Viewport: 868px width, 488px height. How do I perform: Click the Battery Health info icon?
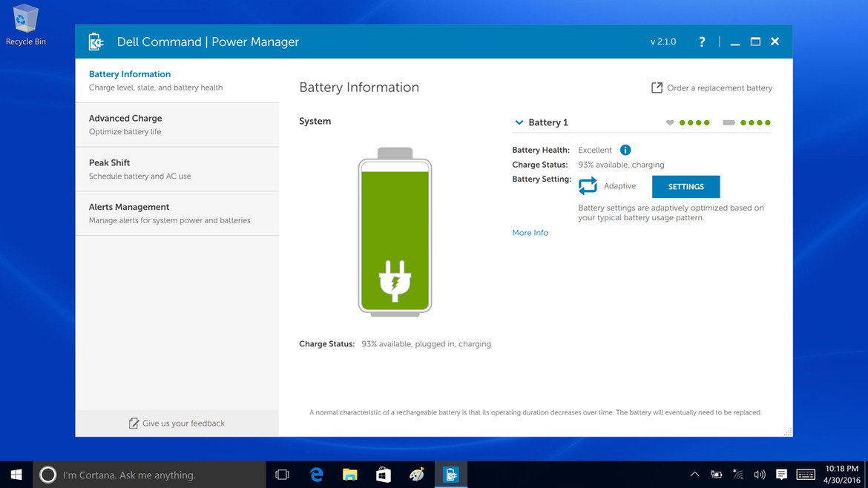pos(625,150)
